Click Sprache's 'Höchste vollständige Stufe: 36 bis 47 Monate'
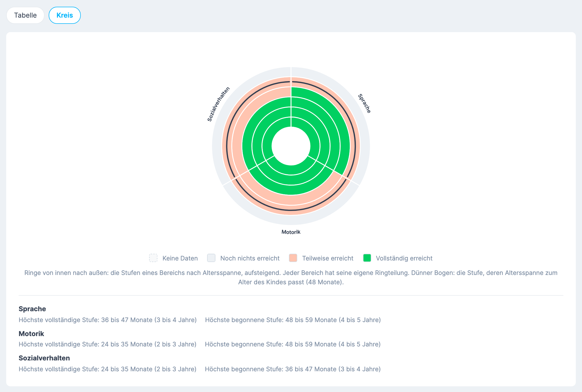This screenshot has height=392, width=582. [x=108, y=320]
